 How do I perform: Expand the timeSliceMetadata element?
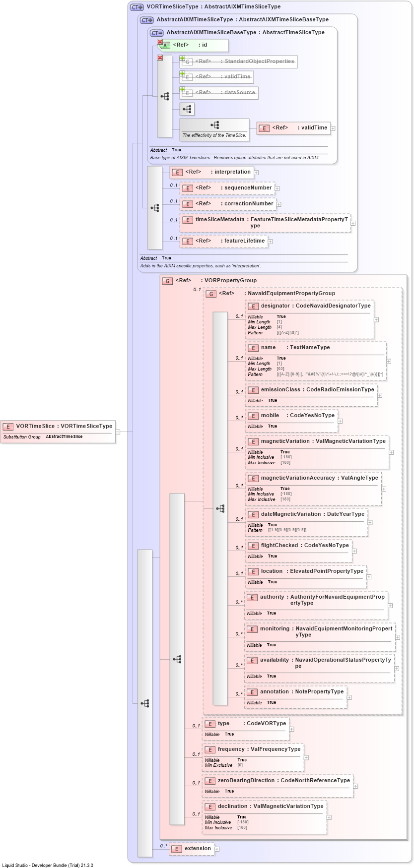coord(353,223)
